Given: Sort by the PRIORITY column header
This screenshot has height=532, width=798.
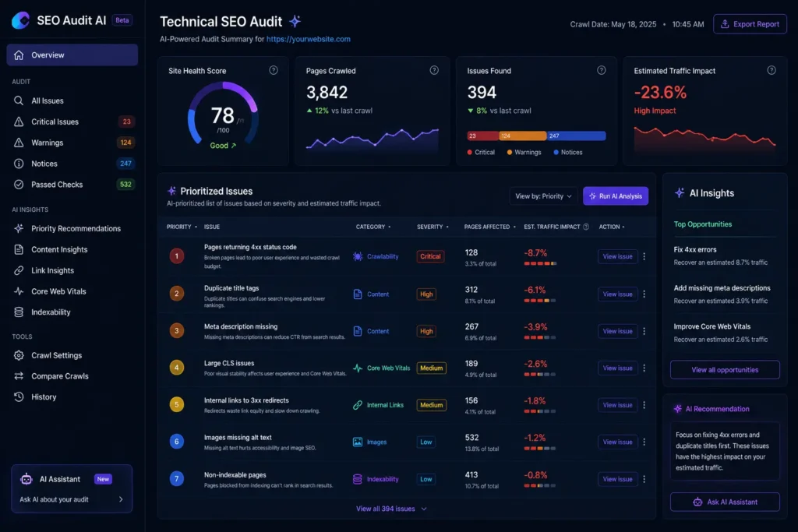Looking at the screenshot, I should click(x=182, y=227).
